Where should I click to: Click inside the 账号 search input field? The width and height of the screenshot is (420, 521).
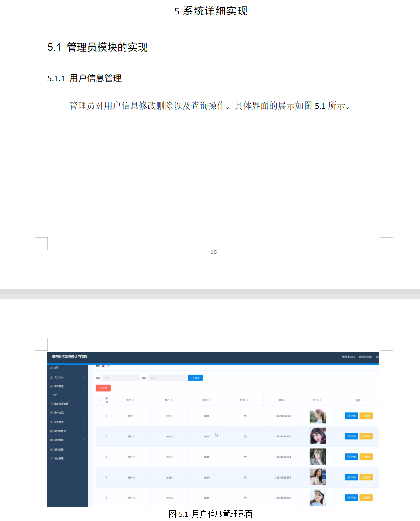click(122, 378)
